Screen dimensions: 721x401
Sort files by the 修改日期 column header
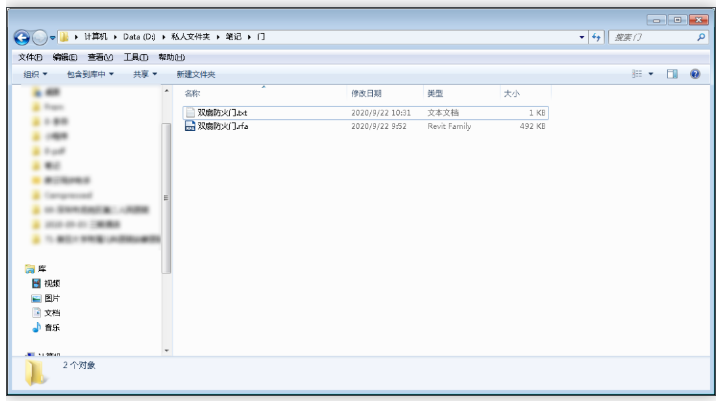point(366,93)
